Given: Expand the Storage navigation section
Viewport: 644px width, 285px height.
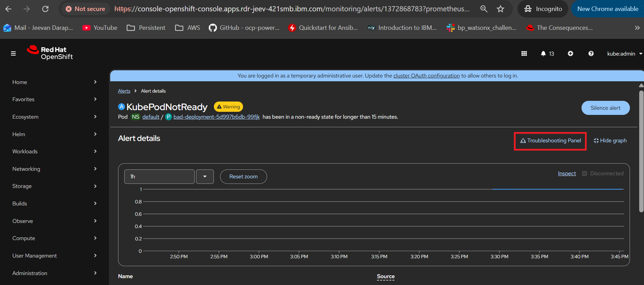Looking at the screenshot, I should (54, 186).
